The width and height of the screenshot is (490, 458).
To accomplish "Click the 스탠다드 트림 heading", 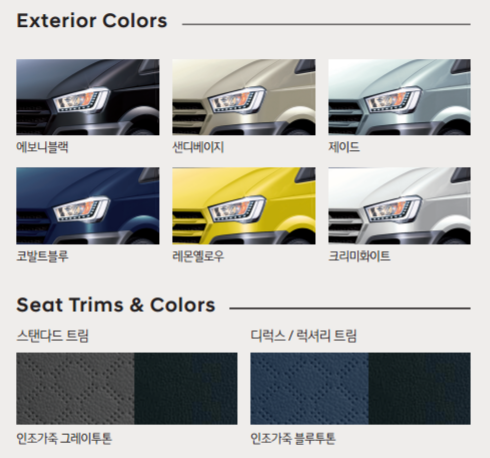I will (x=53, y=336).
